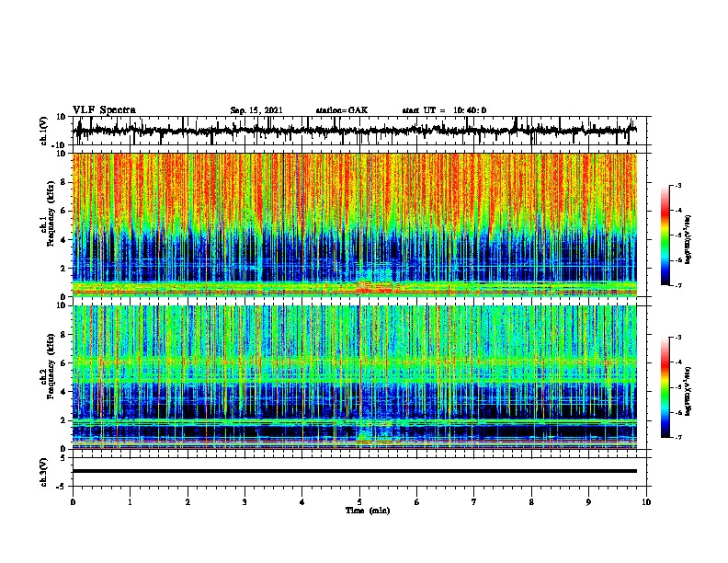Click the "ch.3(V)" axis label
Image resolution: width=728 pixels, height=563 pixels.
click(44, 473)
